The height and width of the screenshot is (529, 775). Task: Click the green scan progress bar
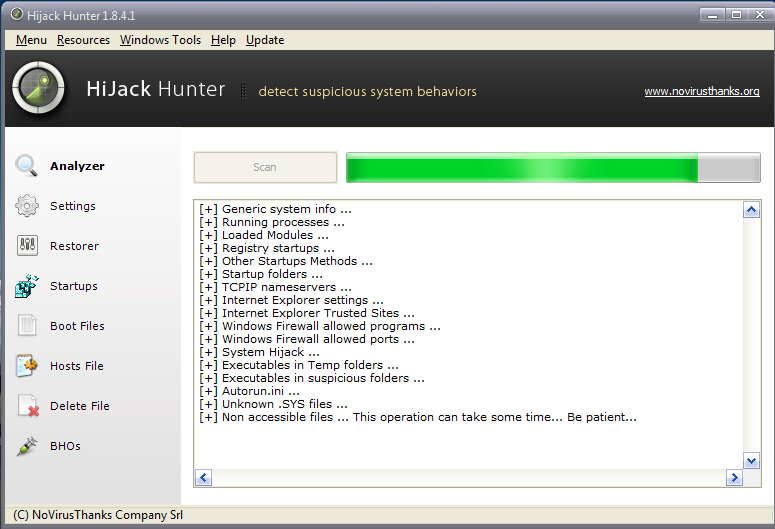click(x=553, y=168)
